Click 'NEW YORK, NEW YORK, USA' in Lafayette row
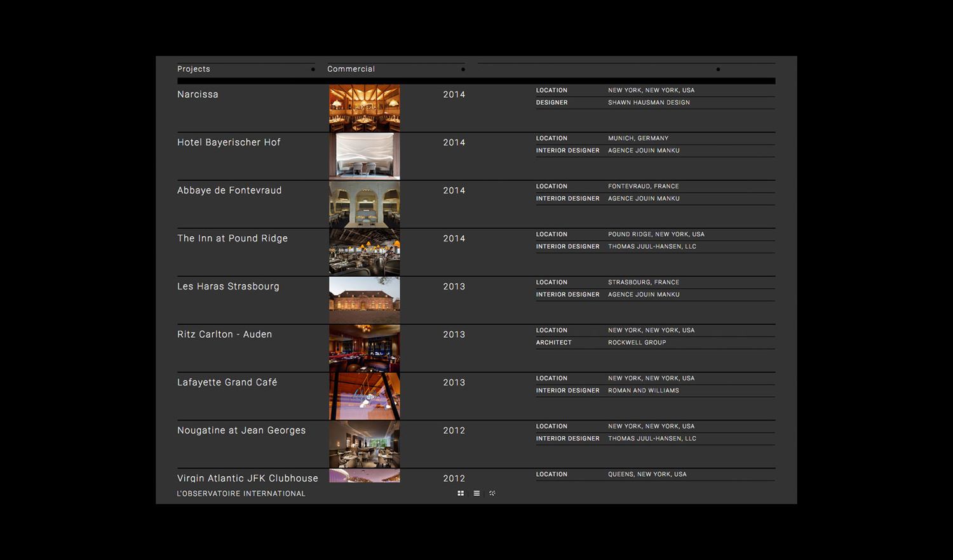 (651, 378)
